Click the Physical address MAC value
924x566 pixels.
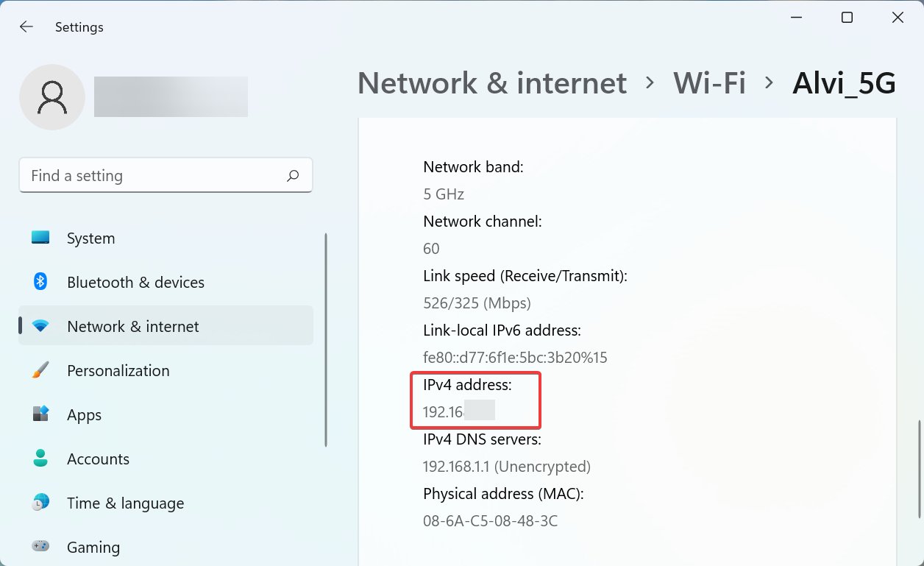[490, 521]
